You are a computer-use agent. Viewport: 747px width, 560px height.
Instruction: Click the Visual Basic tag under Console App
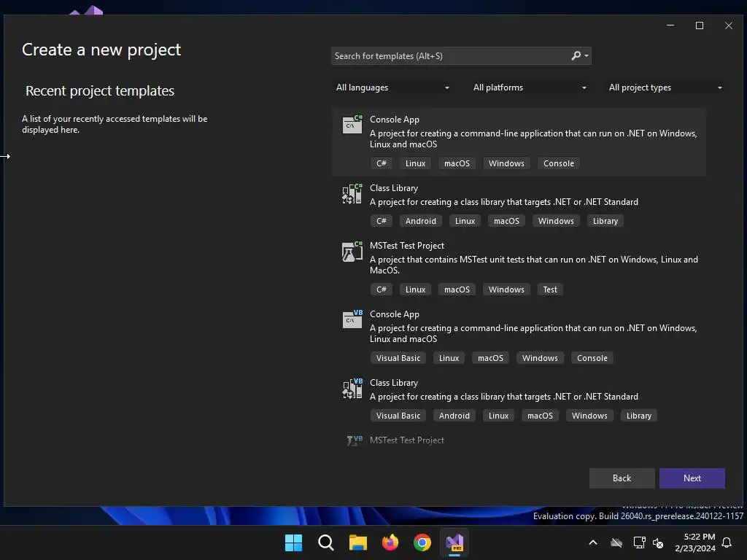pos(398,358)
